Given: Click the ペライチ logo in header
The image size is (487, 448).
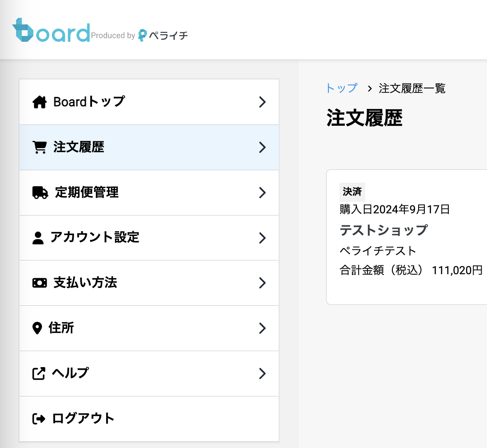Looking at the screenshot, I should coord(163,36).
